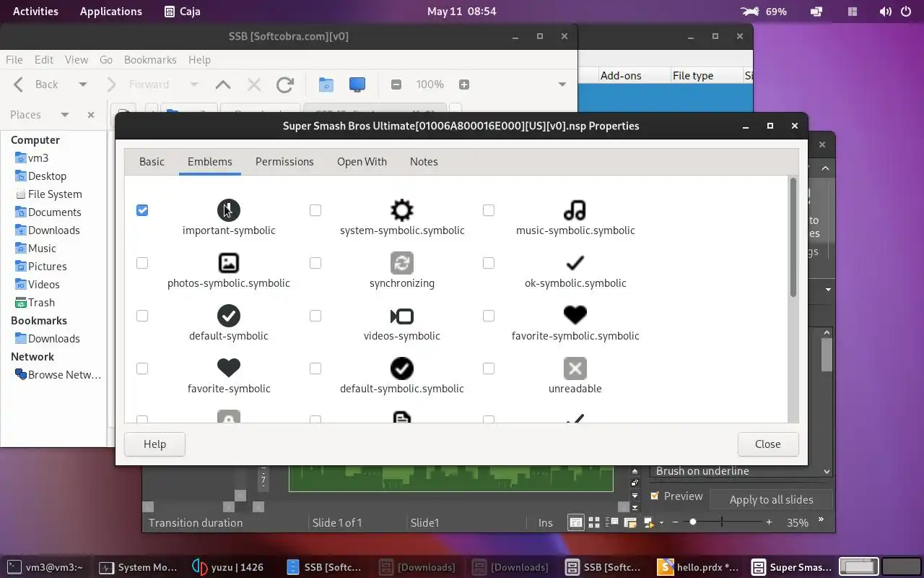924x578 pixels.
Task: Switch to slide sorter grid view
Action: 594,522
